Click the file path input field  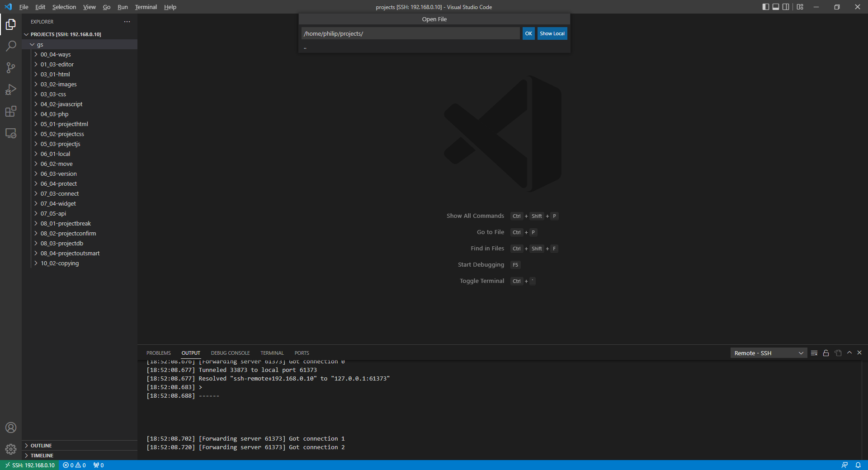click(x=410, y=33)
